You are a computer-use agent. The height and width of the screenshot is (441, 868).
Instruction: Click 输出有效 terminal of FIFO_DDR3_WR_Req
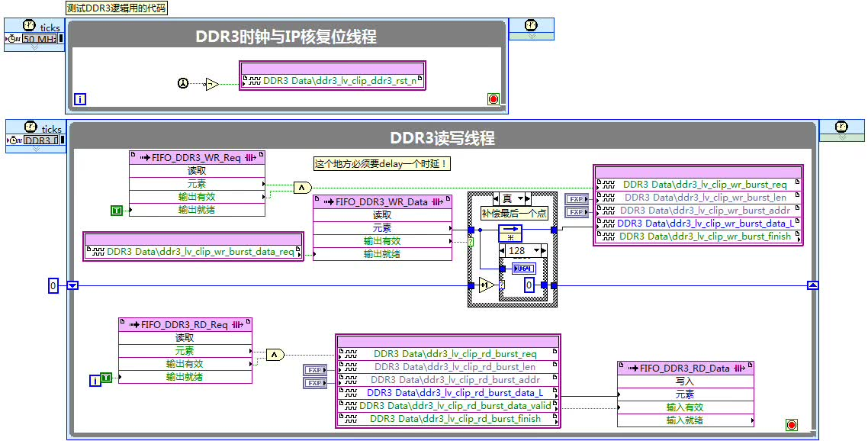(x=197, y=197)
